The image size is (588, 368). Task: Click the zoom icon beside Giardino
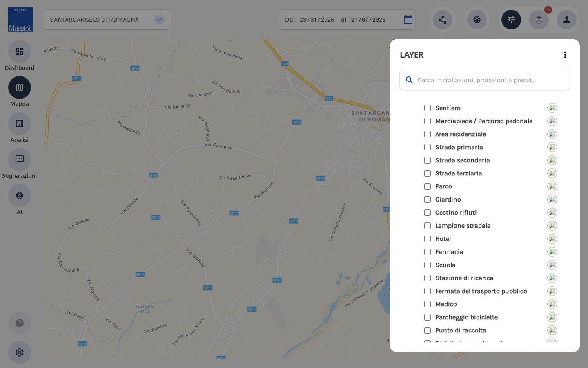(552, 200)
